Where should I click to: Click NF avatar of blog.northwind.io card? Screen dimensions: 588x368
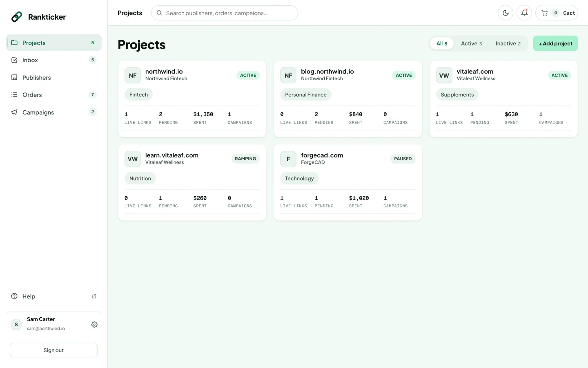pyautogui.click(x=288, y=75)
